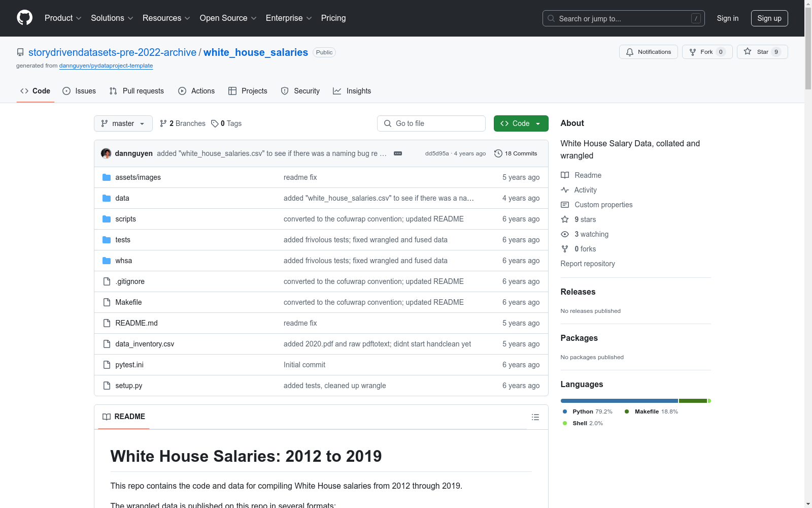
Task: Select the Code repository tab
Action: pyautogui.click(x=36, y=91)
